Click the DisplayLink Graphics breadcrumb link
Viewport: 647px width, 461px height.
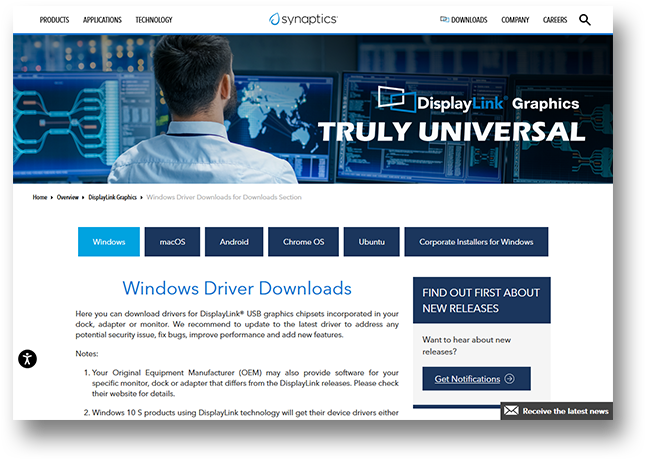113,197
